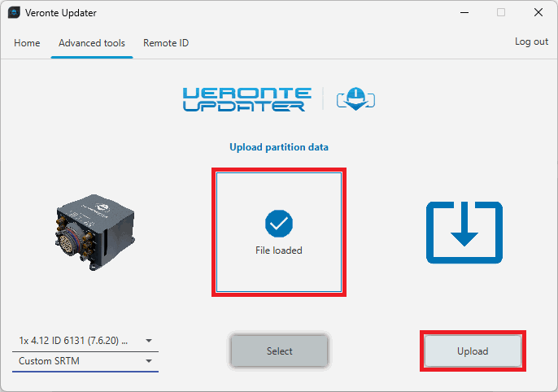
Task: Minimize the Veronte Updater window
Action: tap(464, 13)
